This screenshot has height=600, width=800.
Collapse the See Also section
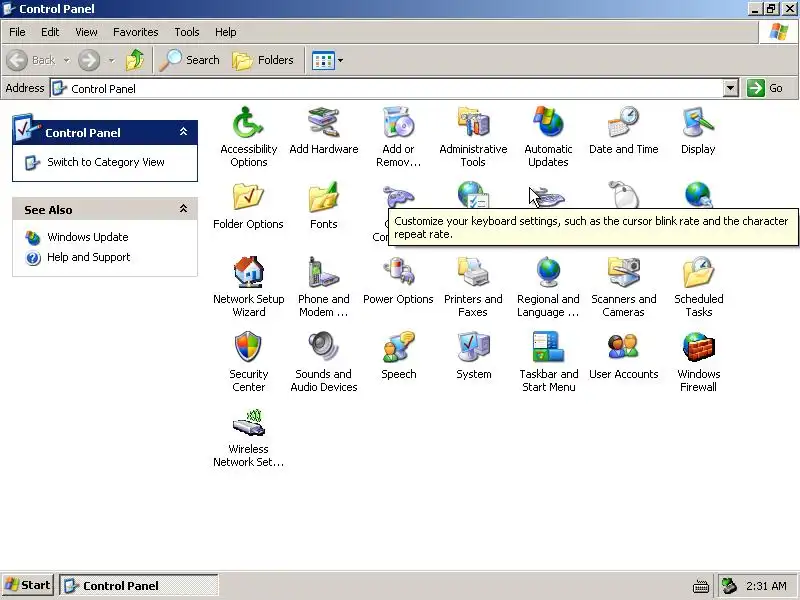click(x=183, y=209)
